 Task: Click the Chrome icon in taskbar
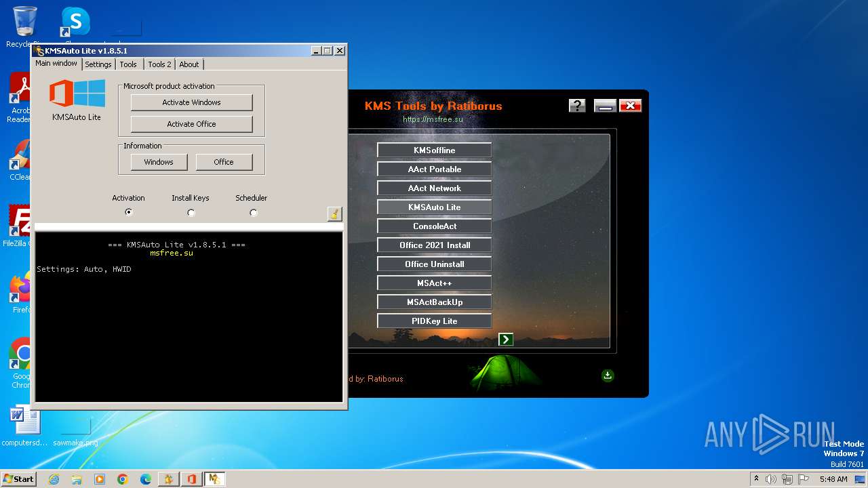click(x=123, y=479)
